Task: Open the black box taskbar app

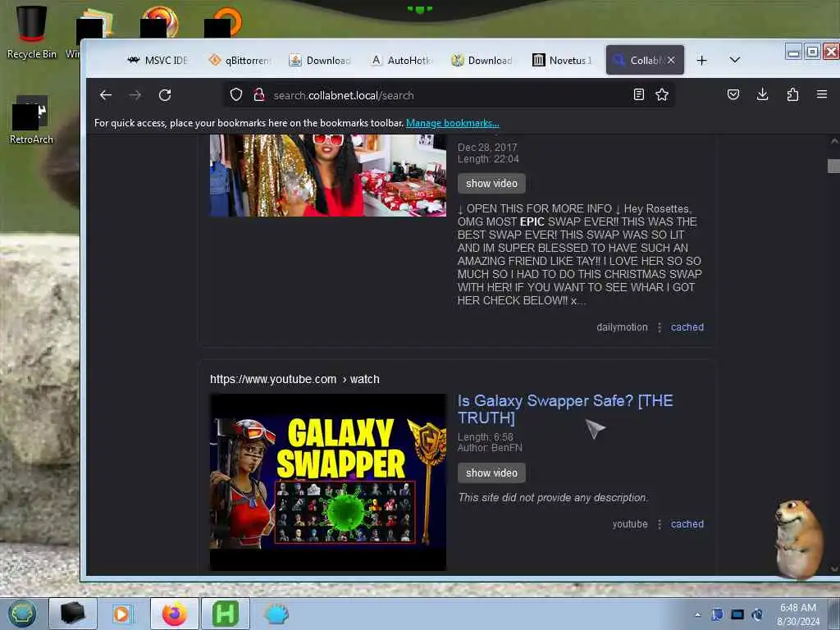Action: coord(73,614)
